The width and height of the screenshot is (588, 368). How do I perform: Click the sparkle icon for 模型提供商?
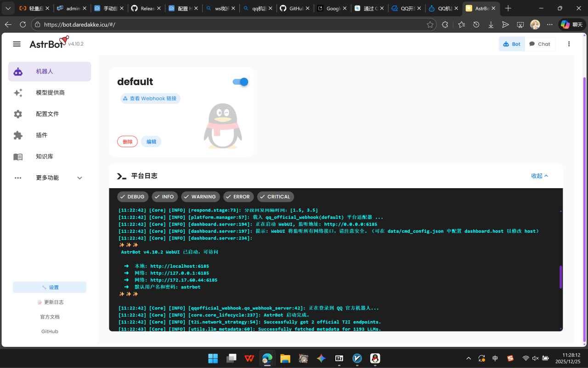click(x=18, y=93)
